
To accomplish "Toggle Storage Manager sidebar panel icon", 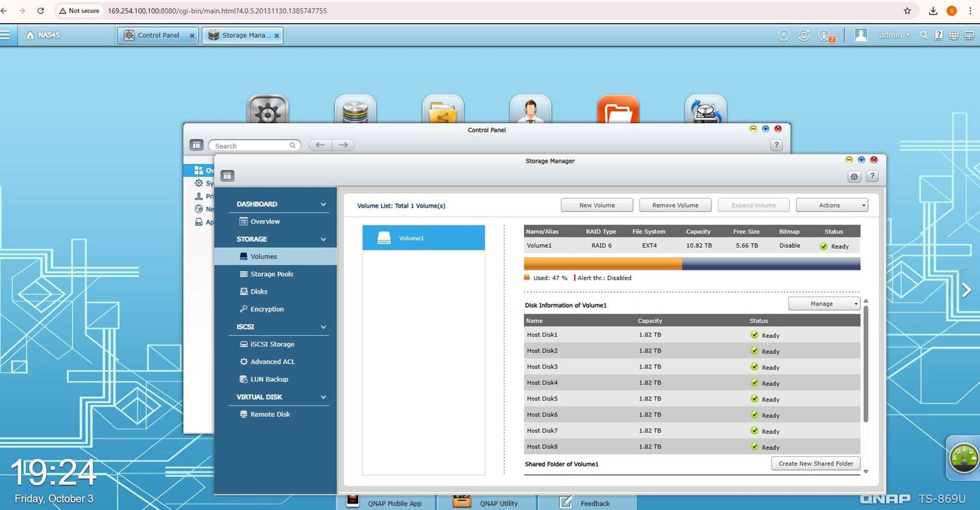I will pyautogui.click(x=227, y=176).
